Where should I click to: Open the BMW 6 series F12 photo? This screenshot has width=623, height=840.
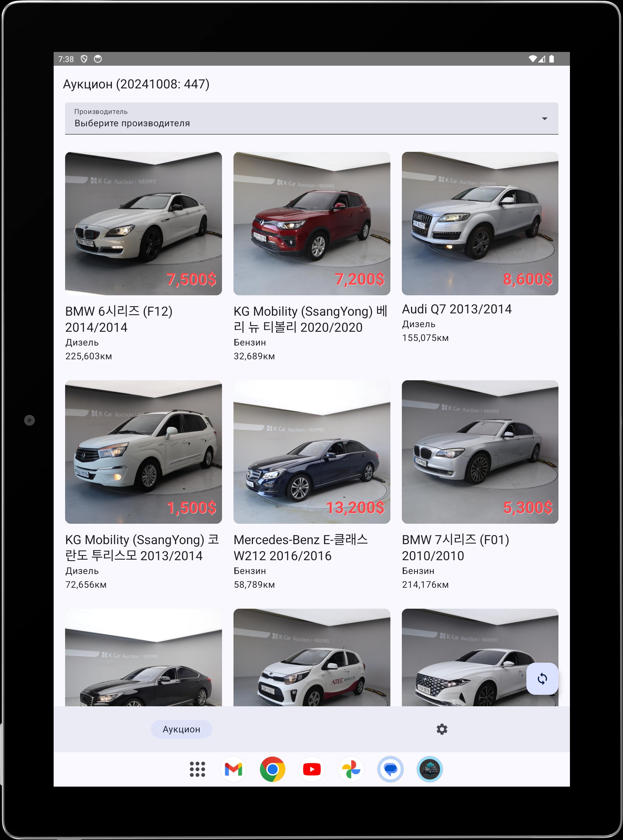coord(143,223)
